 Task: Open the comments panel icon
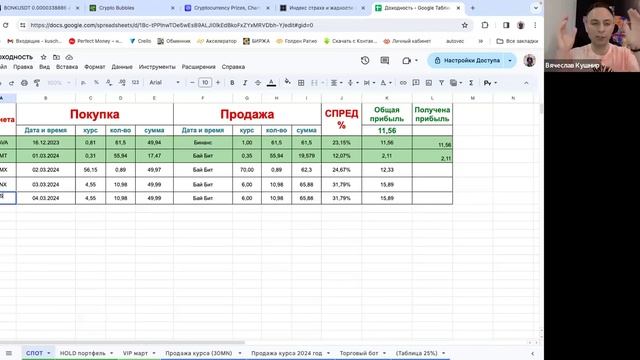point(384,60)
